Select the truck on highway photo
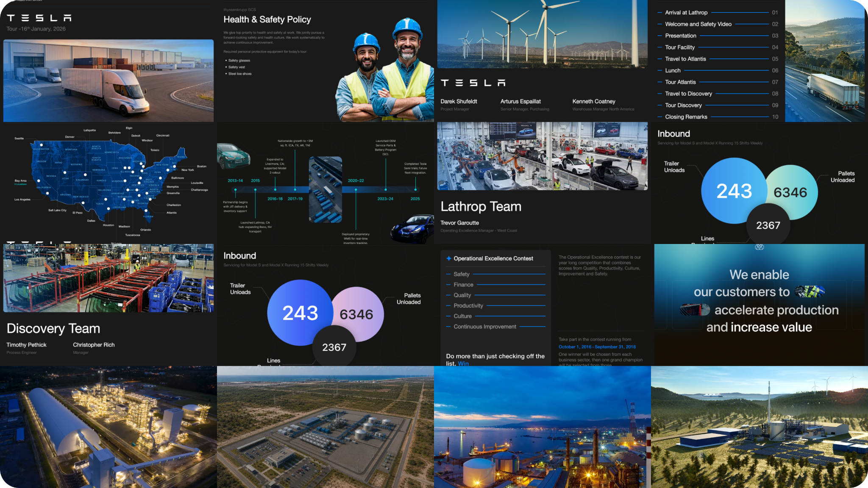 coord(825,61)
